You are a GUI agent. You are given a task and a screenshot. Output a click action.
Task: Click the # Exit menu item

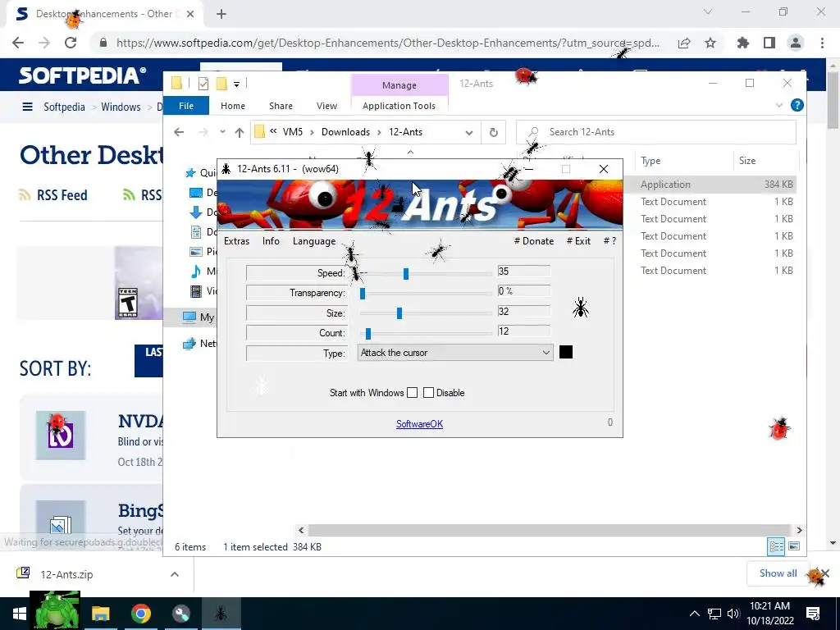[x=578, y=241]
